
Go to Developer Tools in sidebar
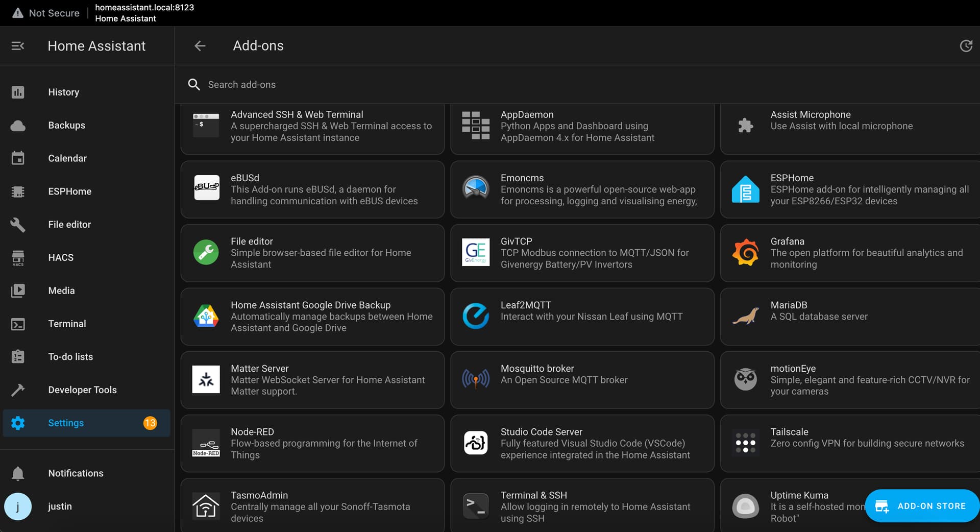(87, 390)
